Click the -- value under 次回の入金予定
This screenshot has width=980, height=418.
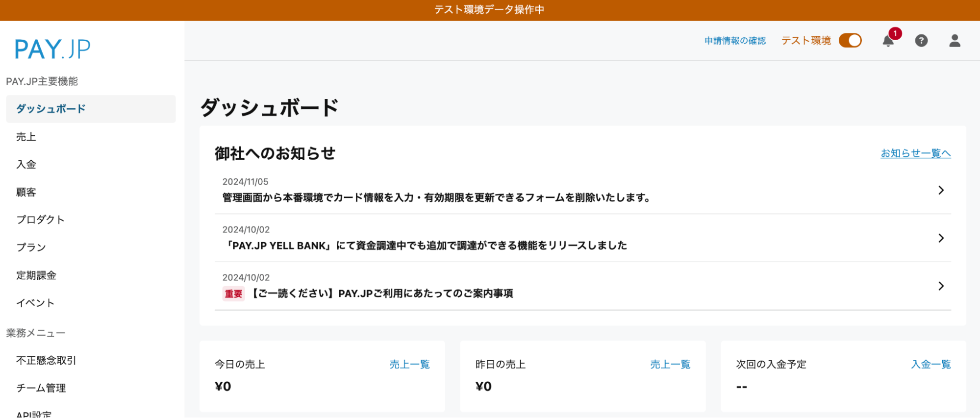(742, 387)
